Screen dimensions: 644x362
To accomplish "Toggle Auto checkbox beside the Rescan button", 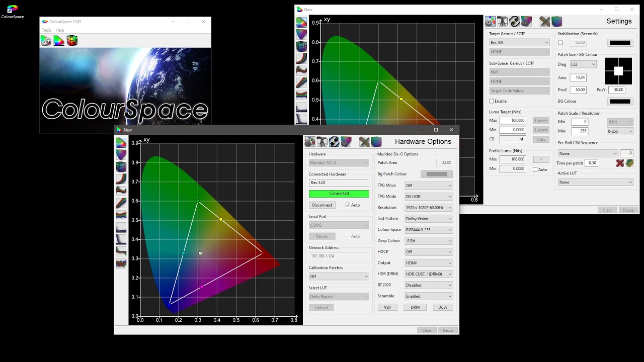I will tap(348, 236).
